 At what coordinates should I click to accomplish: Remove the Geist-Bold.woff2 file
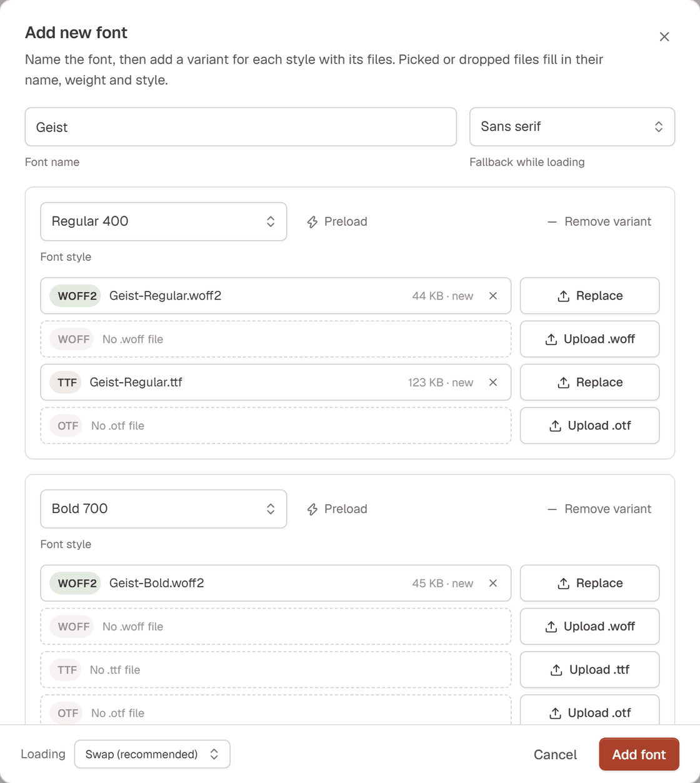[x=493, y=583]
